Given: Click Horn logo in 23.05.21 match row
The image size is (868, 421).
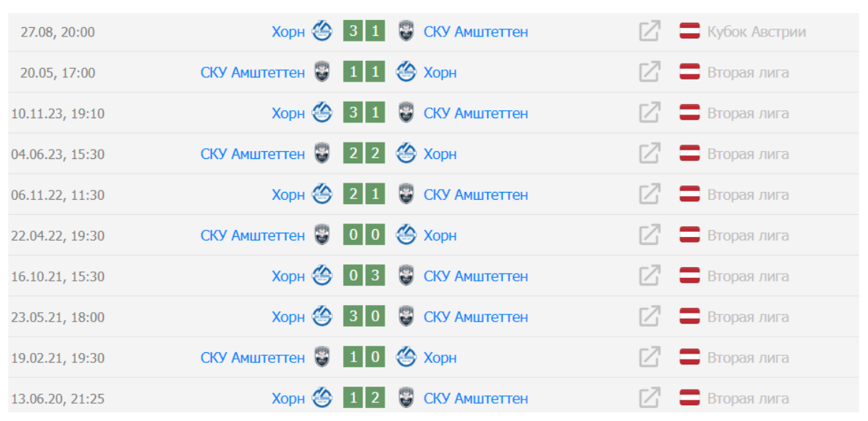Looking at the screenshot, I should pos(322,316).
